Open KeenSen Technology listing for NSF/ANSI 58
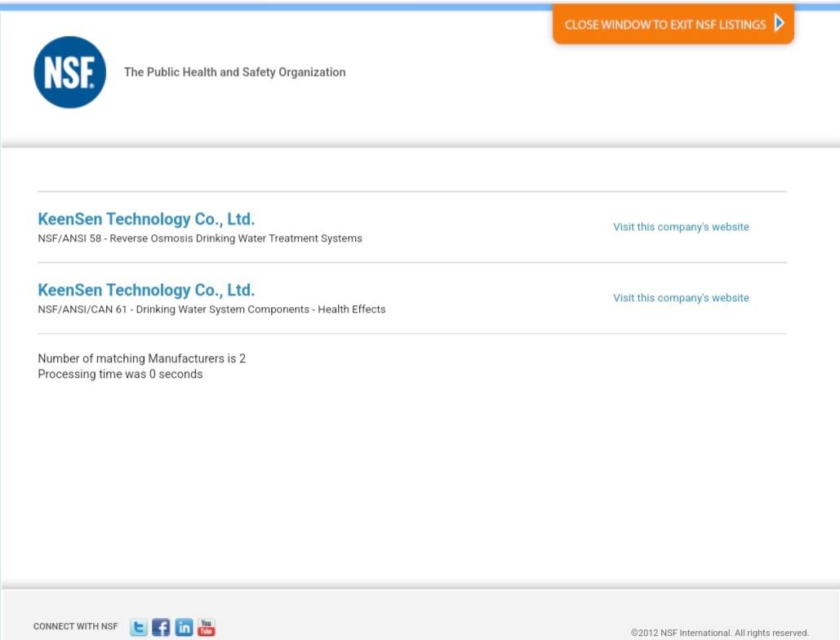840x640 pixels. [146, 219]
